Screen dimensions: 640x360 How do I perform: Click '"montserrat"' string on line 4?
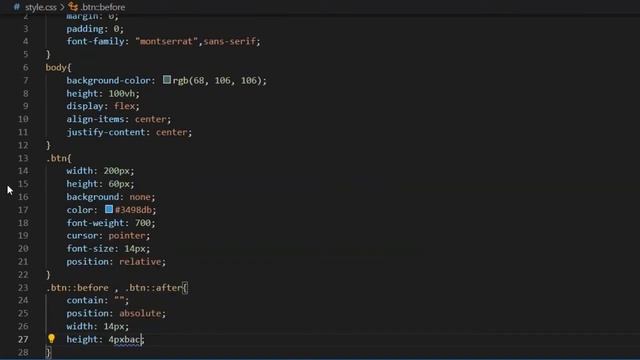[166, 41]
